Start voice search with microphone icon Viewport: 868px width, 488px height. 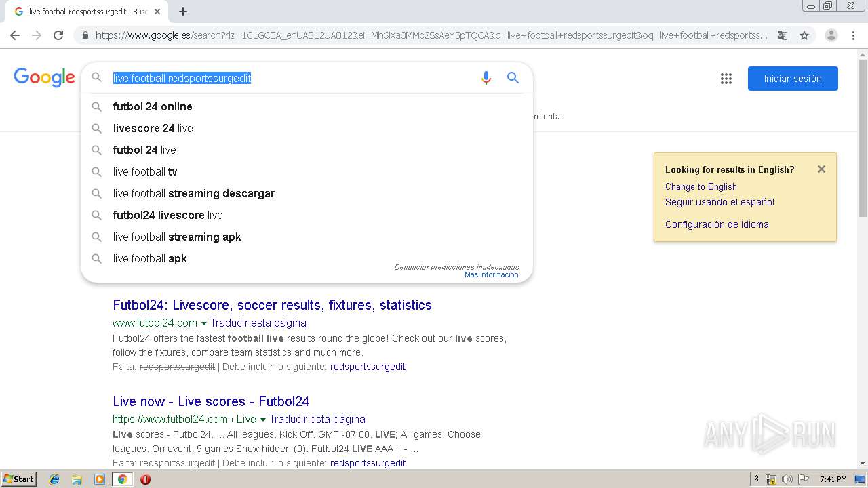pyautogui.click(x=486, y=78)
